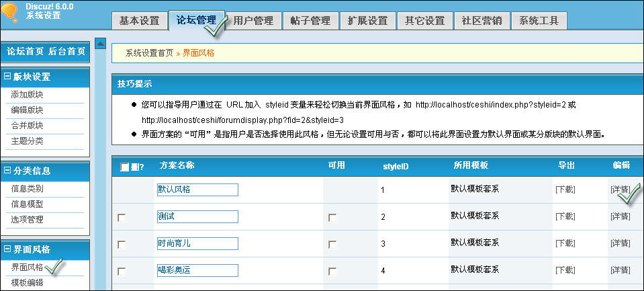Open the 用户管理 tab
The width and height of the screenshot is (644, 291).
tap(253, 21)
